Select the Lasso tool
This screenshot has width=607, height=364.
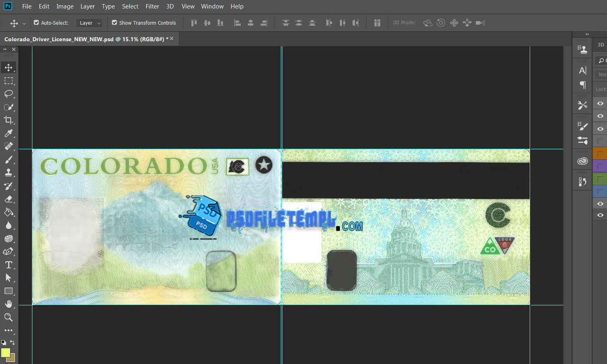coord(9,94)
